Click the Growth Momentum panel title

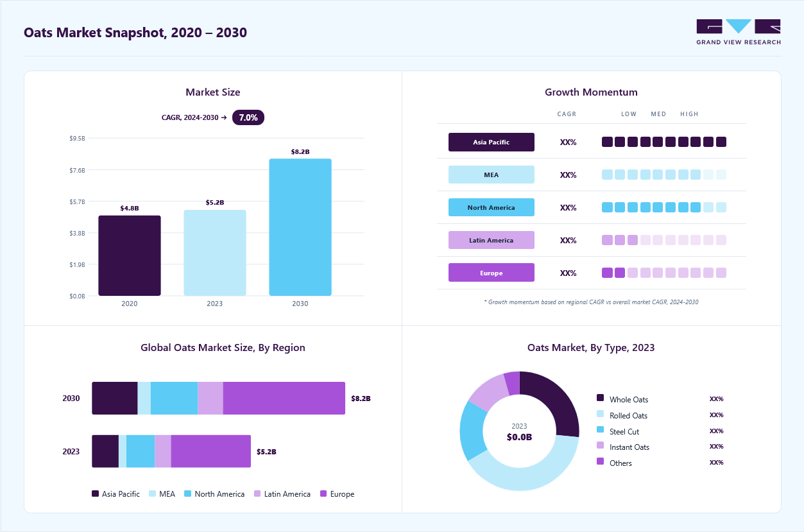coord(591,92)
